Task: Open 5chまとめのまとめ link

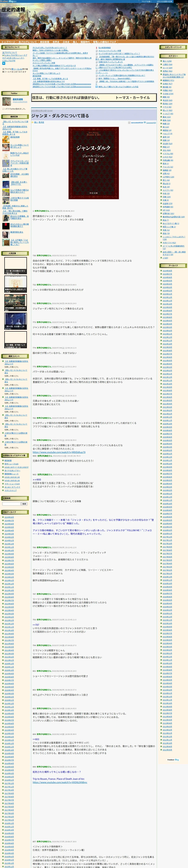Action: coord(12,480)
